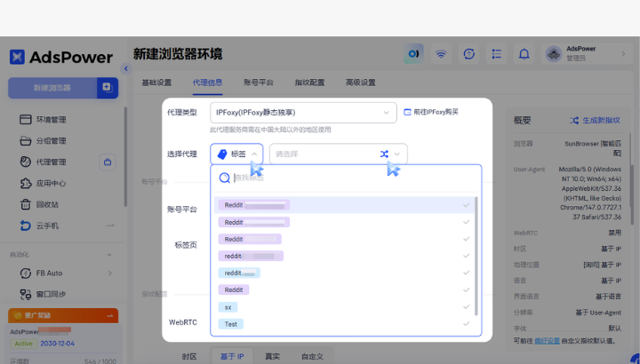
Task: Expand FB Auto with its chevron
Action: point(110,273)
